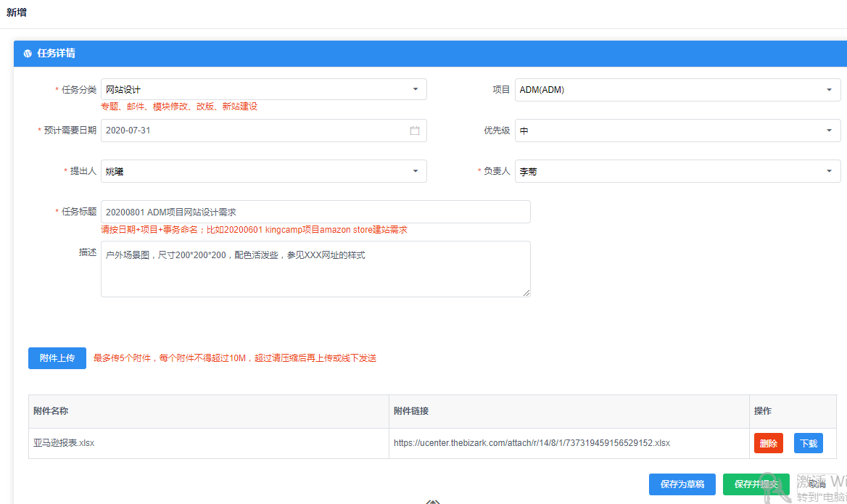This screenshot has width=847, height=504.
Task: Click the 取消 button
Action: point(817,484)
